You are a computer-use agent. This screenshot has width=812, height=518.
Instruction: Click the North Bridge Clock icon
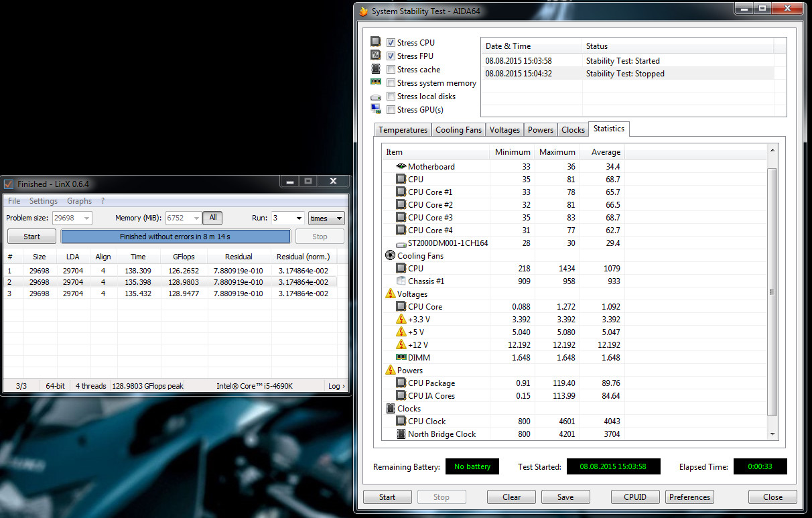tap(401, 434)
